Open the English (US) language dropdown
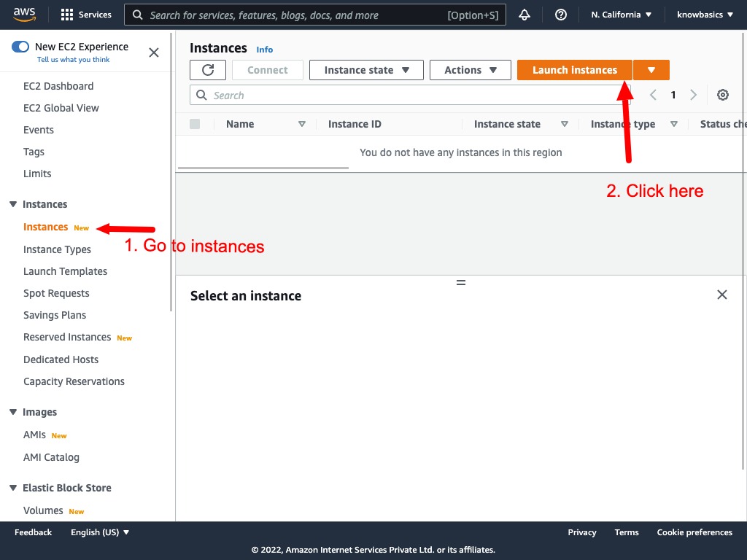 pyautogui.click(x=100, y=532)
